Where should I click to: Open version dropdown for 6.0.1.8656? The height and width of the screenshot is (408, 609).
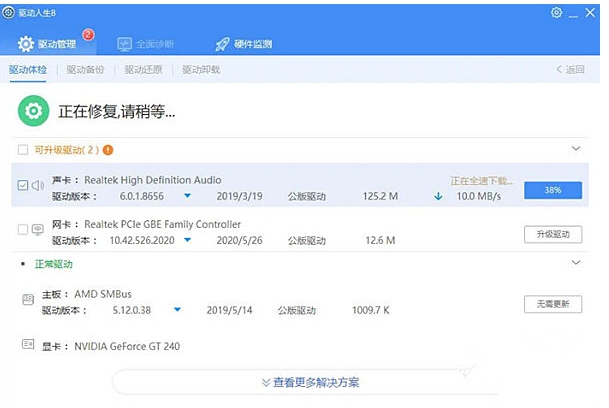(188, 196)
